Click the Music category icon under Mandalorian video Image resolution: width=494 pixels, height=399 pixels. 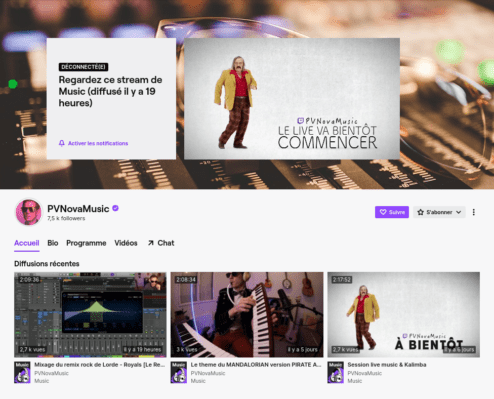click(x=179, y=372)
